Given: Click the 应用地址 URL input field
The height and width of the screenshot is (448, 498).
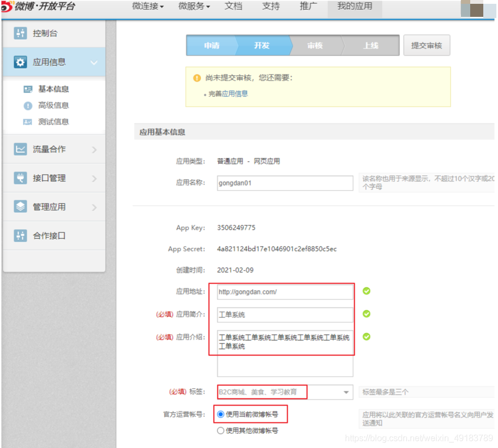Looking at the screenshot, I should (285, 292).
